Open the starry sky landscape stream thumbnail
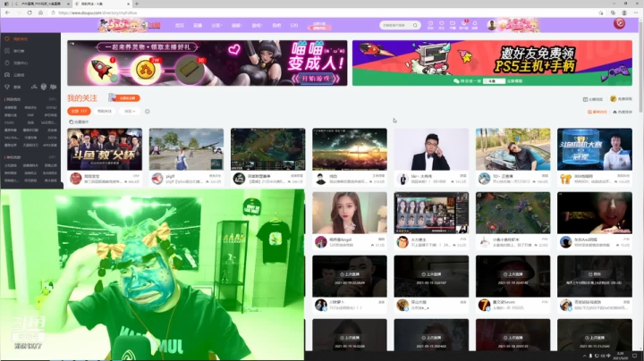 click(x=350, y=149)
